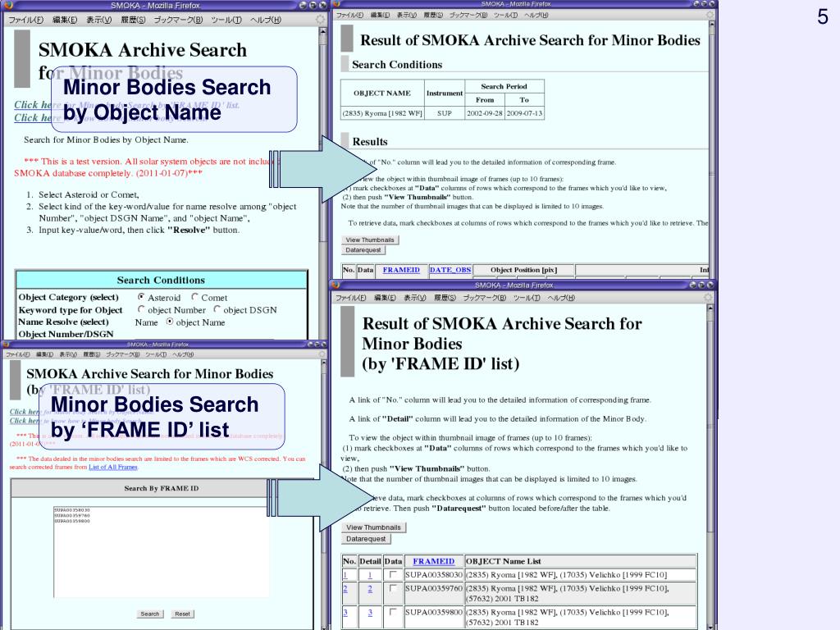Click 'View Thumbnails' button in bottom-right FRAME ID results

point(374,527)
